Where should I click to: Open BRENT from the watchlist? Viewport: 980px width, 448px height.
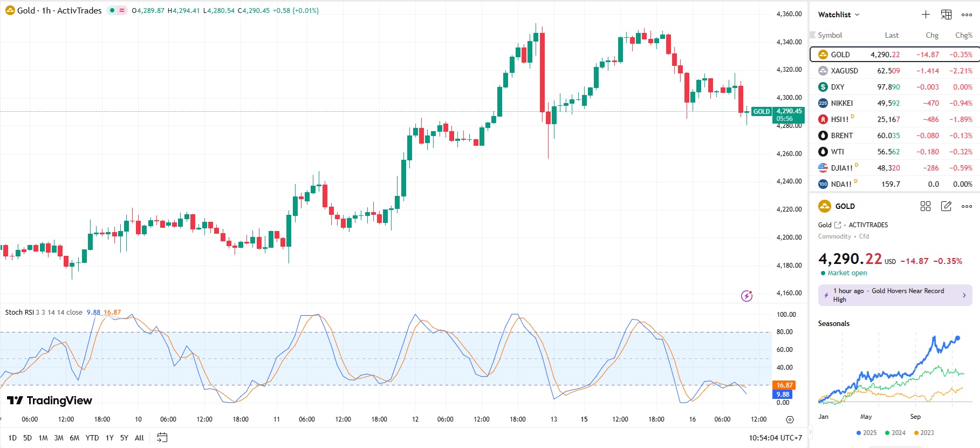[841, 135]
